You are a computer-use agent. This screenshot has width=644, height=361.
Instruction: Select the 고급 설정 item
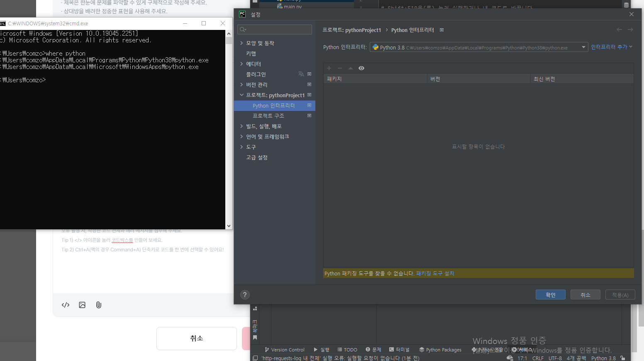257,157
